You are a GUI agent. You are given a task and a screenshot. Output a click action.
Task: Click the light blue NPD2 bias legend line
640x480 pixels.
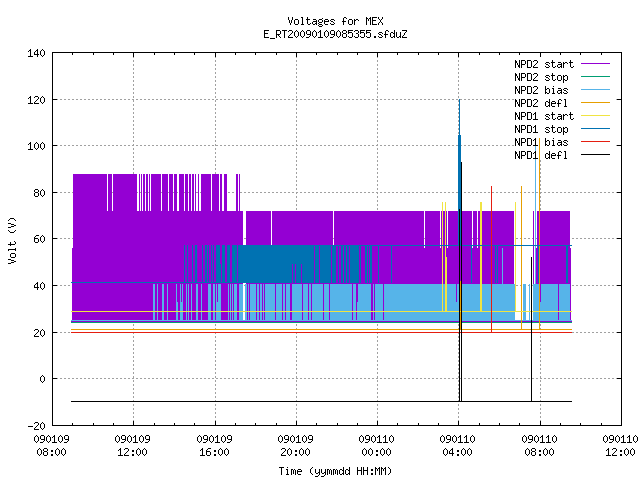pyautogui.click(x=596, y=89)
